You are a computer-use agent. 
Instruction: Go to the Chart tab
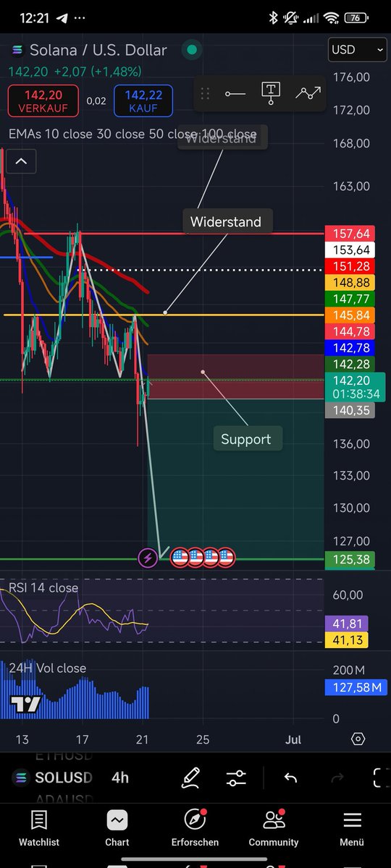[117, 828]
